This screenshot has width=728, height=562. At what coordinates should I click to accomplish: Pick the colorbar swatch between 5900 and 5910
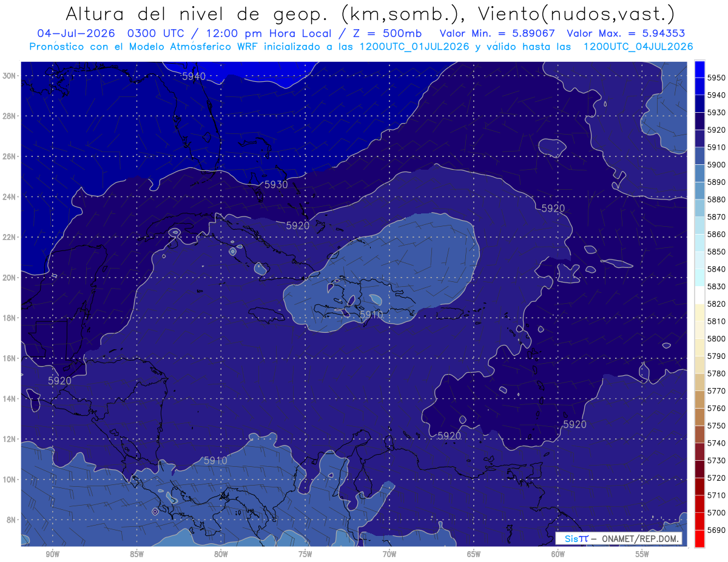click(699, 156)
